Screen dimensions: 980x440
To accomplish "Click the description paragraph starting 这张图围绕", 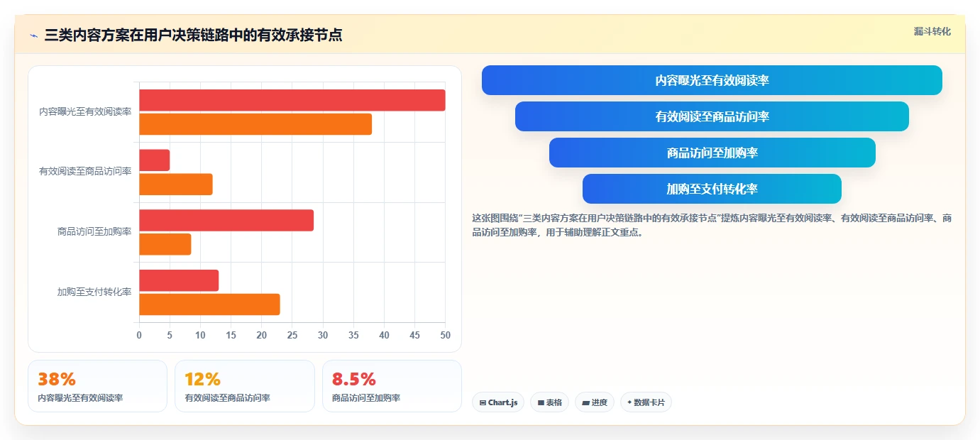I will (712, 225).
